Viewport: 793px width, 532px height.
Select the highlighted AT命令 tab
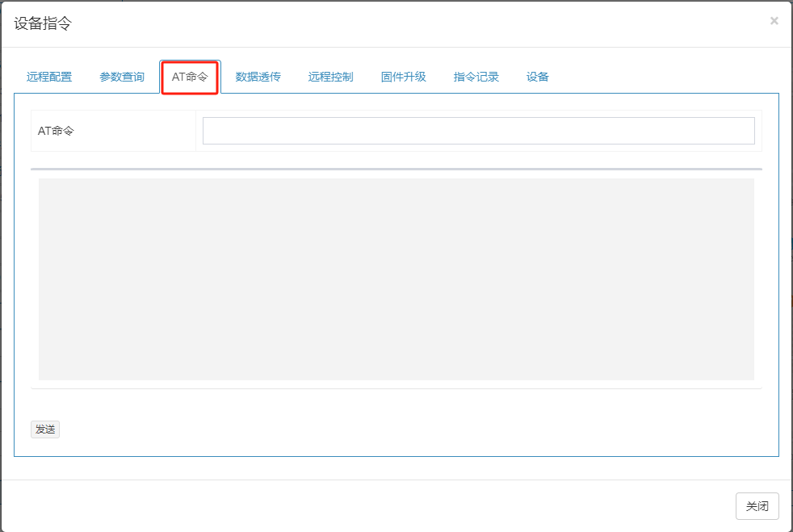[190, 77]
